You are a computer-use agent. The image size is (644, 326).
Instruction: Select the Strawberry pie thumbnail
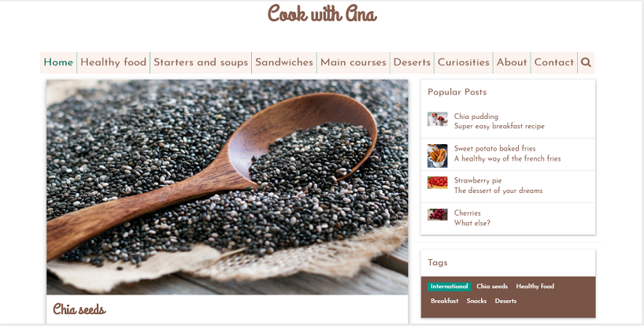[x=438, y=183]
